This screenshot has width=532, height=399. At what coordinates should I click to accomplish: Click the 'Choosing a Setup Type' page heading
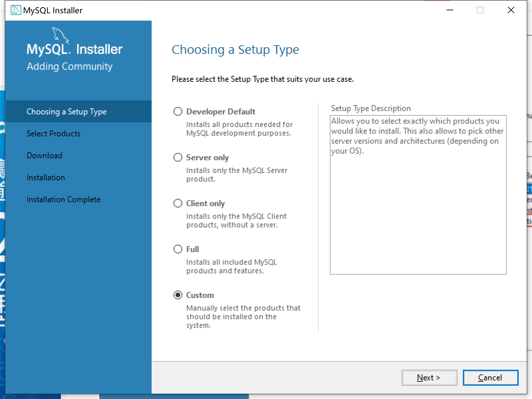pyautogui.click(x=235, y=50)
